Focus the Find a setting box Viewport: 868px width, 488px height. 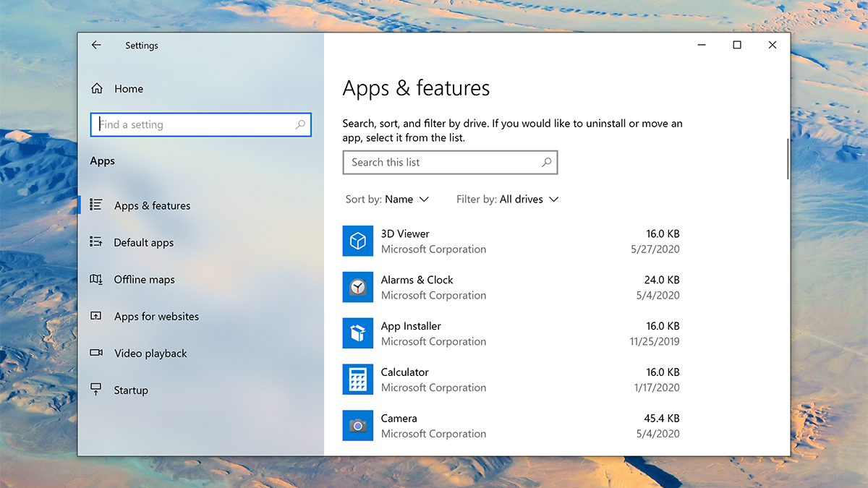(201, 124)
